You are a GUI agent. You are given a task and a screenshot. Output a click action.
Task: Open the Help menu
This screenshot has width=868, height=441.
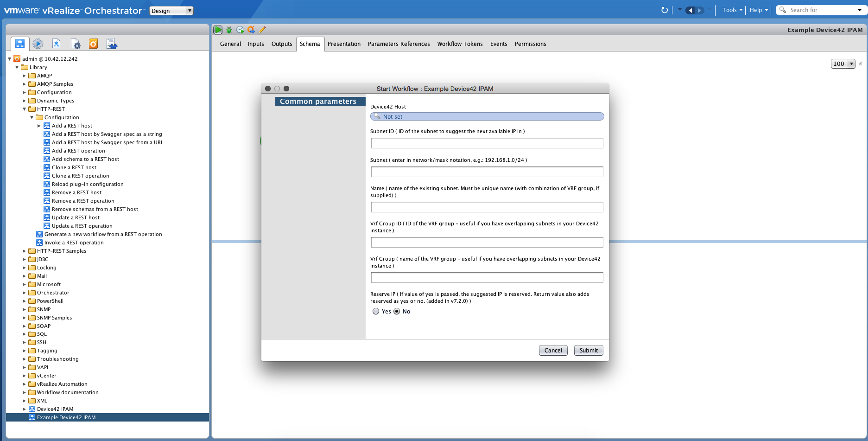[759, 10]
